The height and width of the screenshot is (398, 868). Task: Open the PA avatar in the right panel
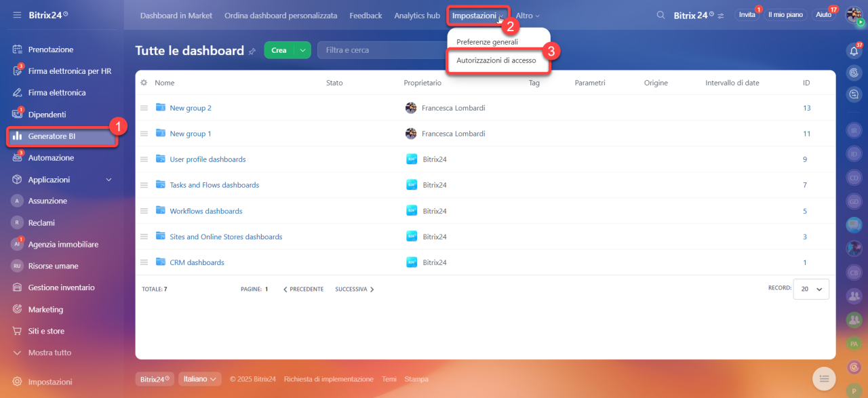pos(854,344)
